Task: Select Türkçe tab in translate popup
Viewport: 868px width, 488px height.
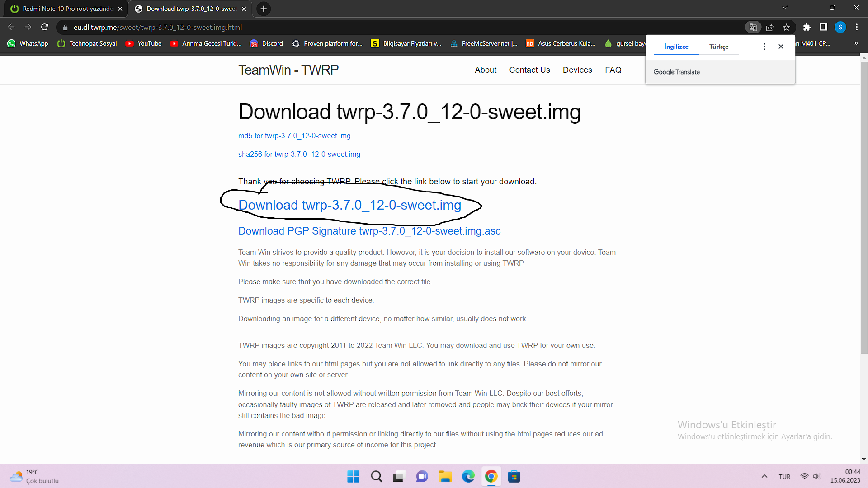Action: click(x=719, y=47)
